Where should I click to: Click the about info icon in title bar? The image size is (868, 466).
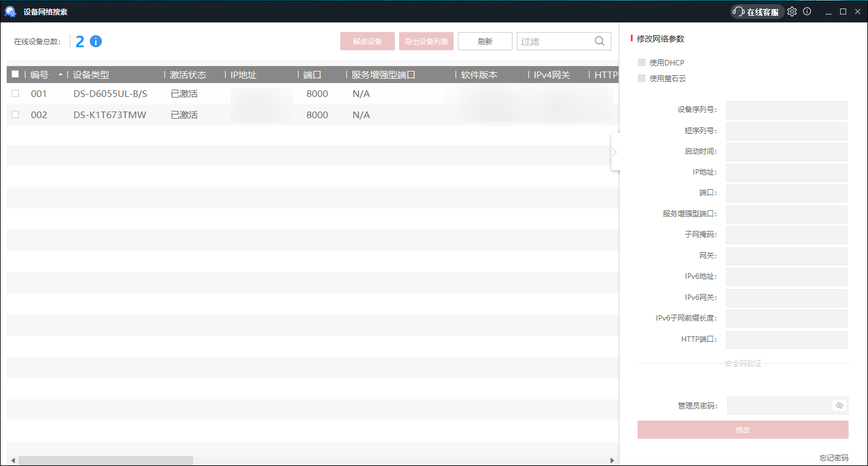[x=807, y=12]
